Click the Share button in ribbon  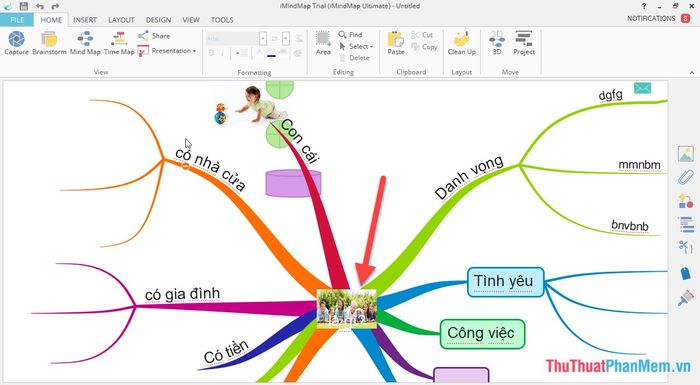pyautogui.click(x=154, y=36)
